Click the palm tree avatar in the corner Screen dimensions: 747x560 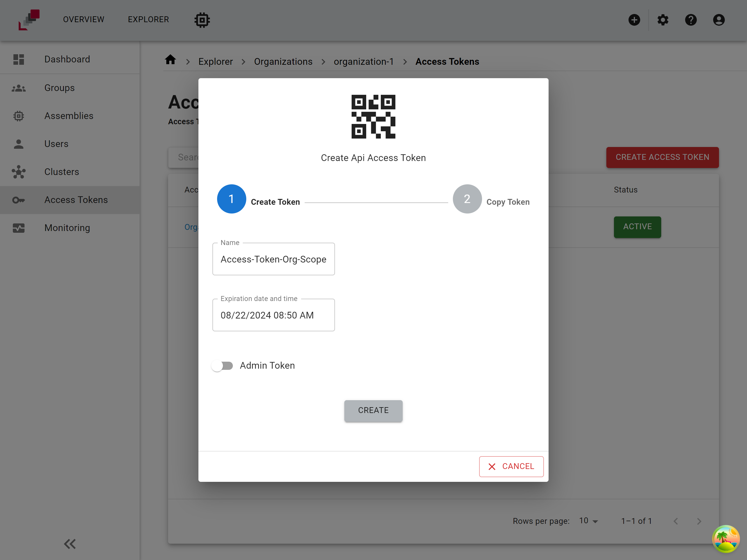coord(726,539)
